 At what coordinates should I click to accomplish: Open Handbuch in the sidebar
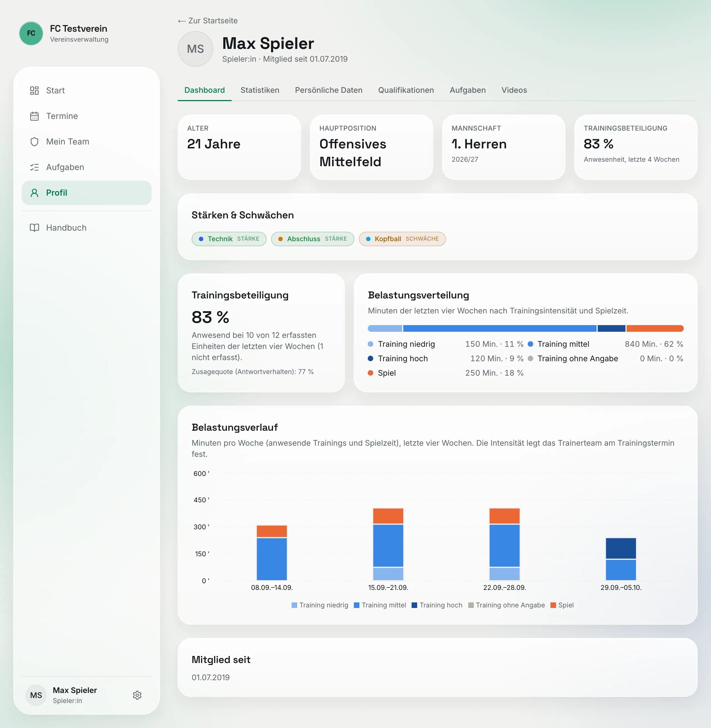point(87,228)
